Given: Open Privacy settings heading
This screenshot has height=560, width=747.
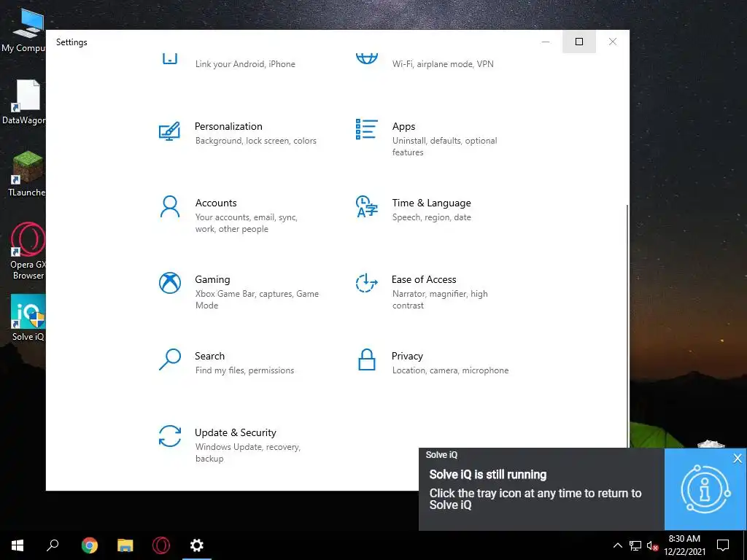Looking at the screenshot, I should click(x=407, y=356).
